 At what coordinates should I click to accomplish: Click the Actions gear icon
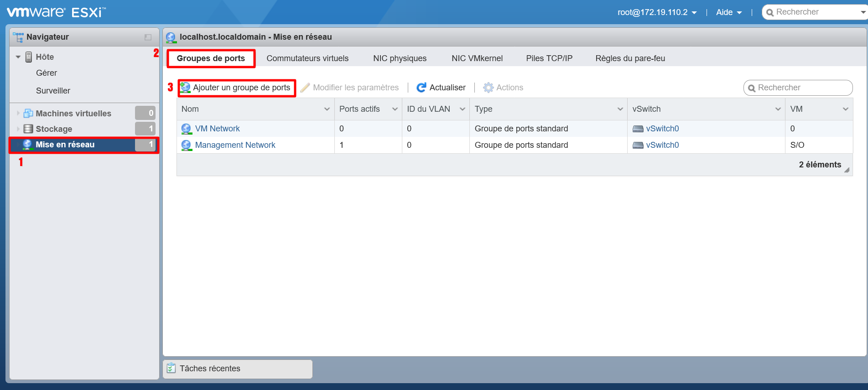pyautogui.click(x=488, y=88)
